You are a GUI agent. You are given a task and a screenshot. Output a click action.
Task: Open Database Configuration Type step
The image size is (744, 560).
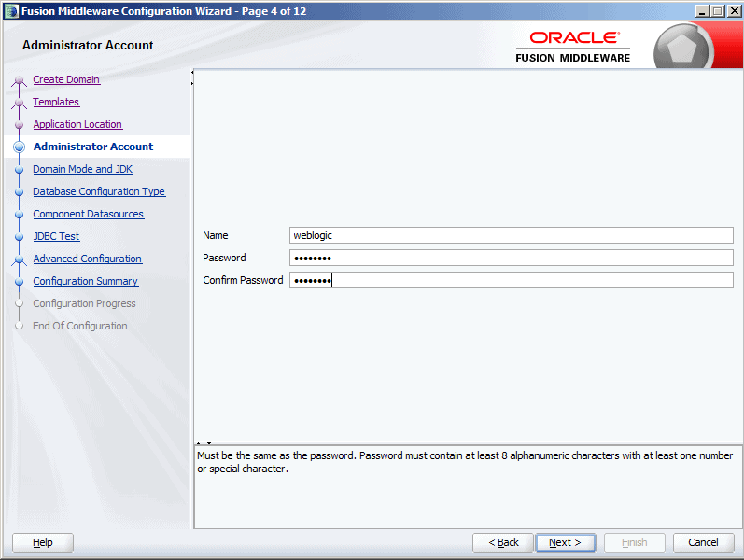(x=99, y=191)
